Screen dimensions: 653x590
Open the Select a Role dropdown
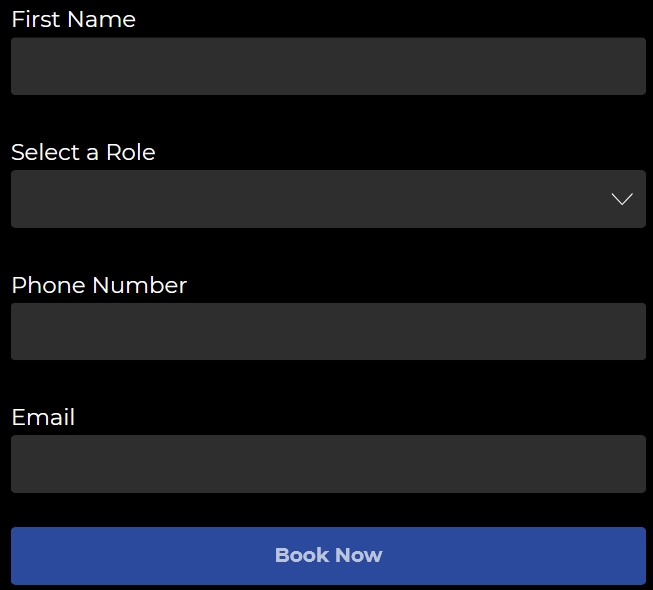coord(328,199)
